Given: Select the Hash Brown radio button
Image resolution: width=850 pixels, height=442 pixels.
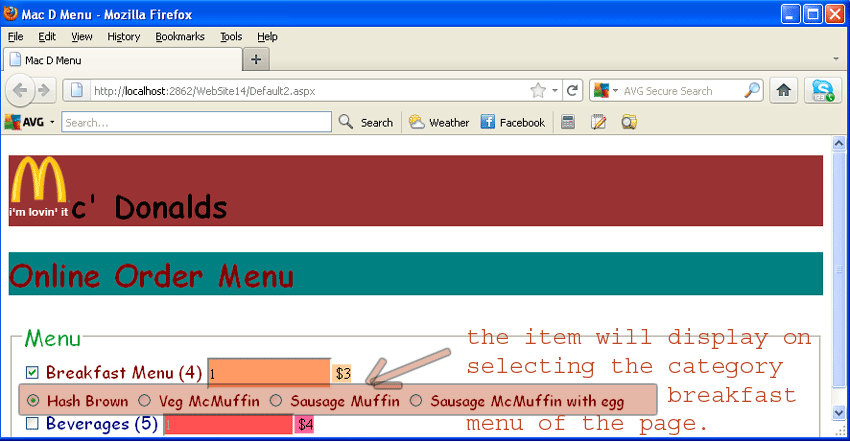Looking at the screenshot, I should click(33, 401).
